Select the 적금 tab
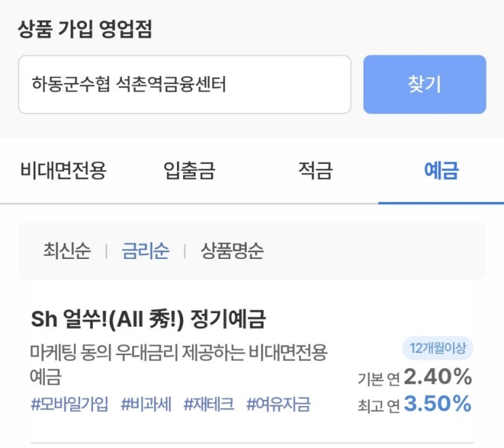Viewport: 504px width, 448px height. (x=315, y=170)
